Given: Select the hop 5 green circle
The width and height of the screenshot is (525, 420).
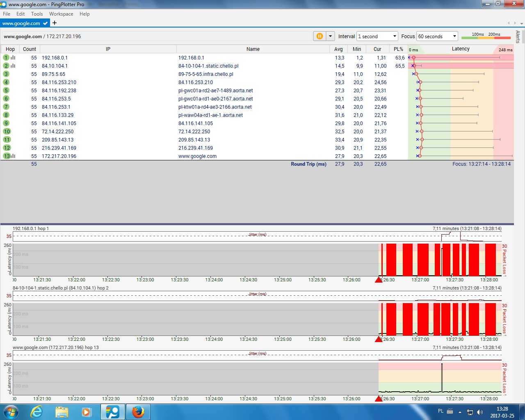Looking at the screenshot, I should (6, 90).
